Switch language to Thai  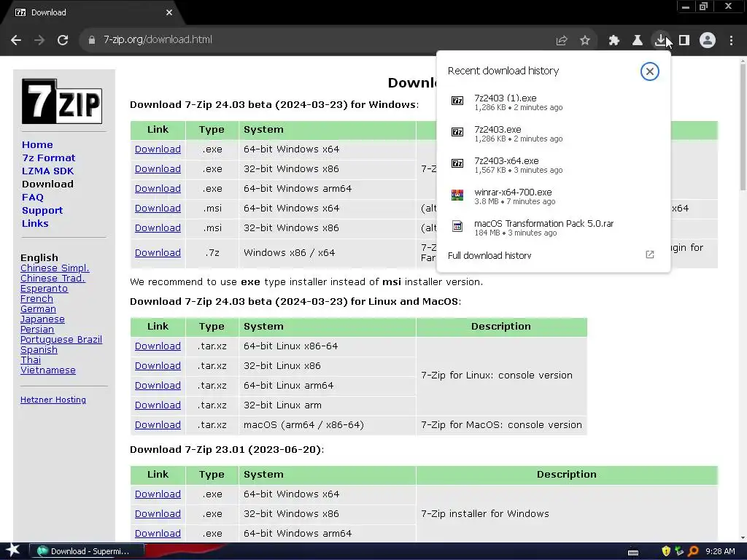point(31,360)
